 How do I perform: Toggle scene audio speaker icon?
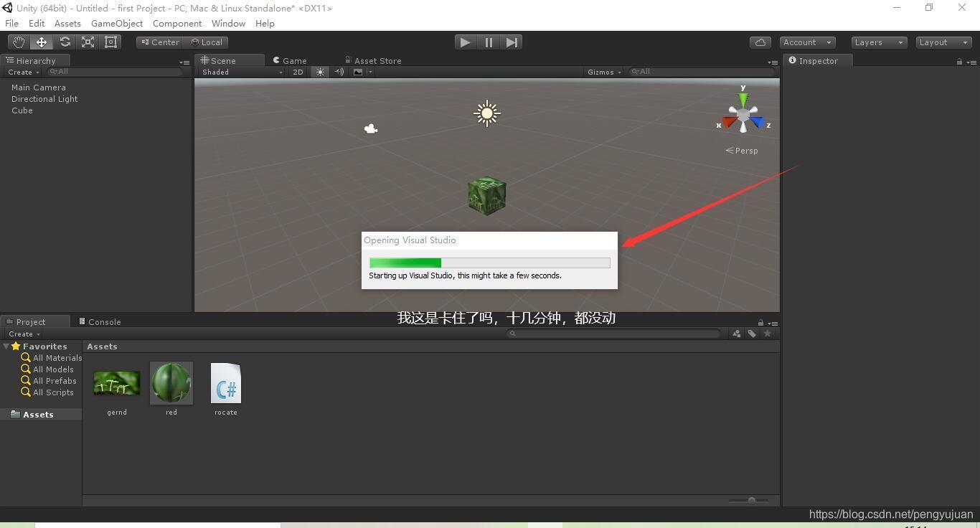click(339, 72)
